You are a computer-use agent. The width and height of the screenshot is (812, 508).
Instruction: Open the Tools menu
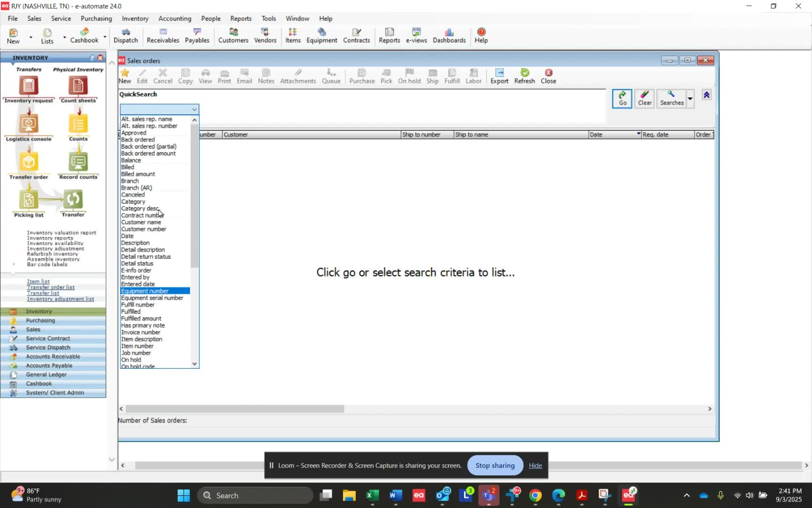(x=269, y=18)
